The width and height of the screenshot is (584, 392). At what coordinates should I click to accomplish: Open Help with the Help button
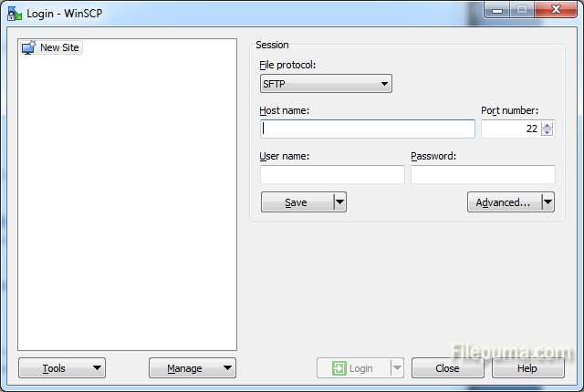tap(527, 368)
